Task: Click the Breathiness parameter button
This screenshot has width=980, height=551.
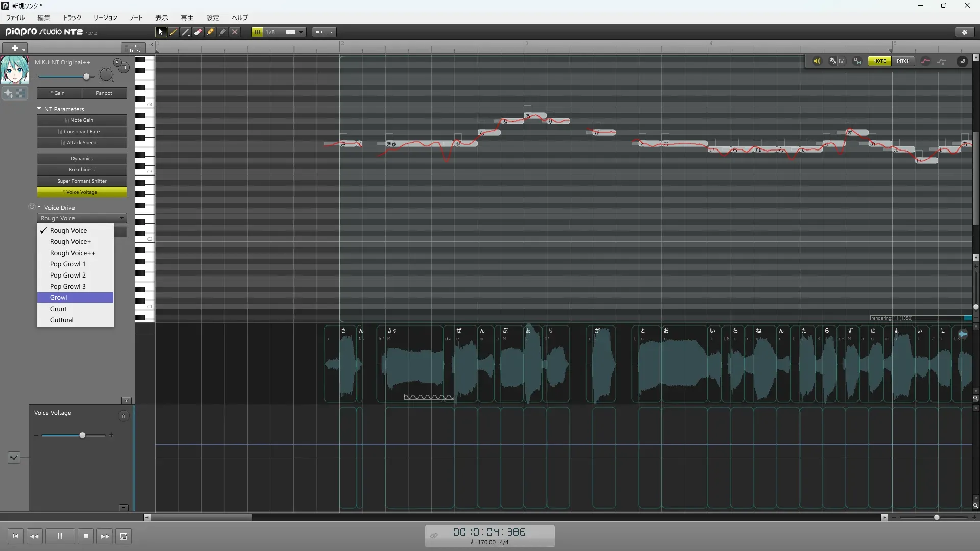Action: pos(82,170)
